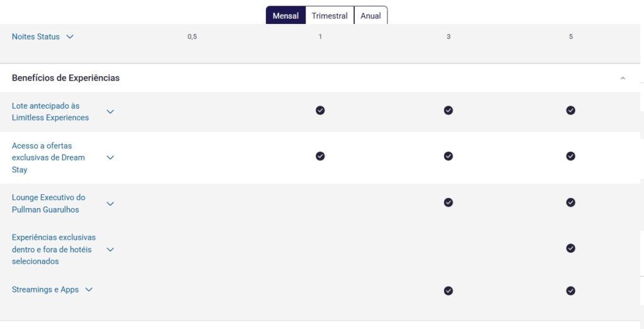
Task: Expand Lounge Executivo do Pullman Guarulhos chevron
Action: pyautogui.click(x=110, y=204)
